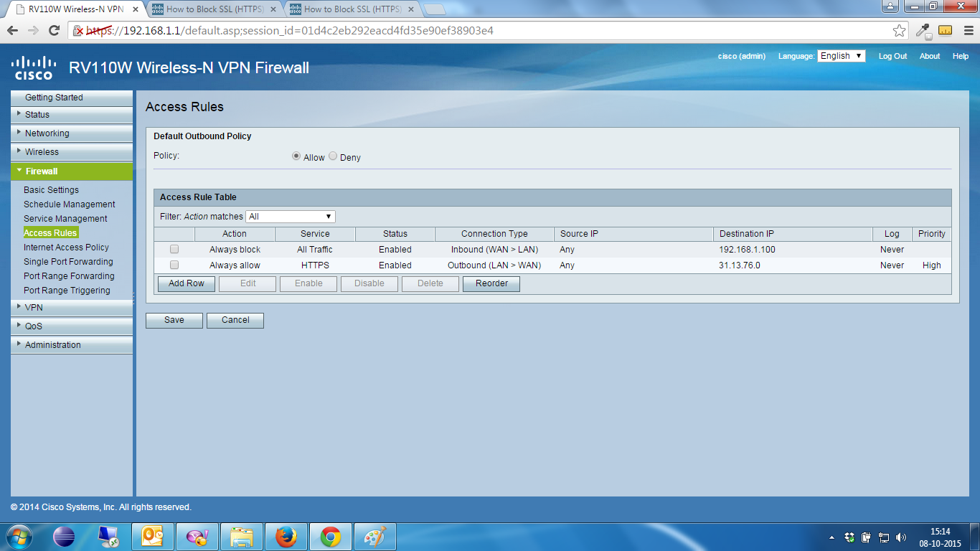Open the yellow ruler extension
Viewport: 980px width, 551px height.
[x=945, y=31]
